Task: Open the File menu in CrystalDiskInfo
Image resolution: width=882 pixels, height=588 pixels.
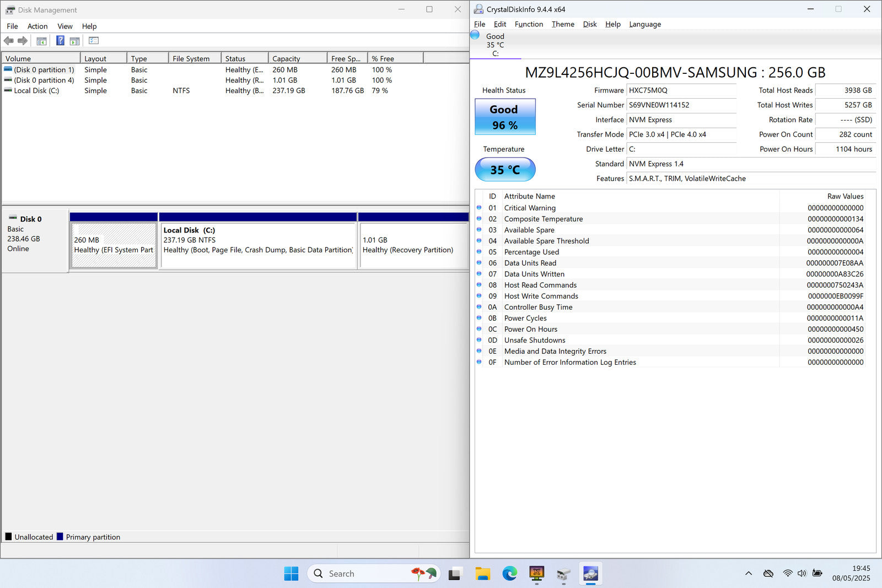Action: tap(480, 24)
